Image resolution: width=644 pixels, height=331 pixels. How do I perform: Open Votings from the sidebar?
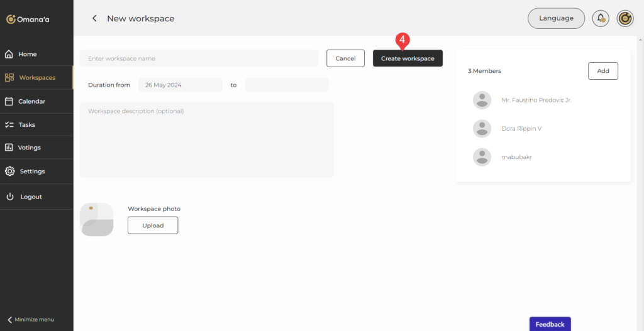pos(29,148)
